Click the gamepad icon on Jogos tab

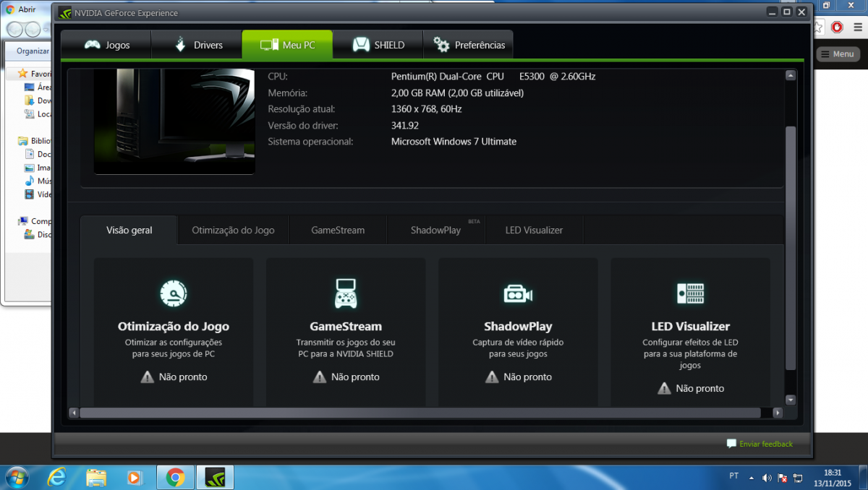(x=92, y=45)
